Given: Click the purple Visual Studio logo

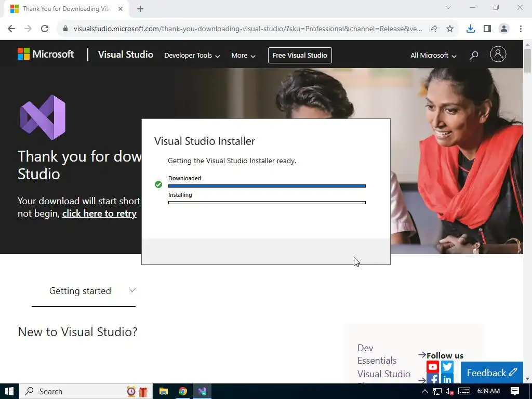Looking at the screenshot, I should pos(43,117).
